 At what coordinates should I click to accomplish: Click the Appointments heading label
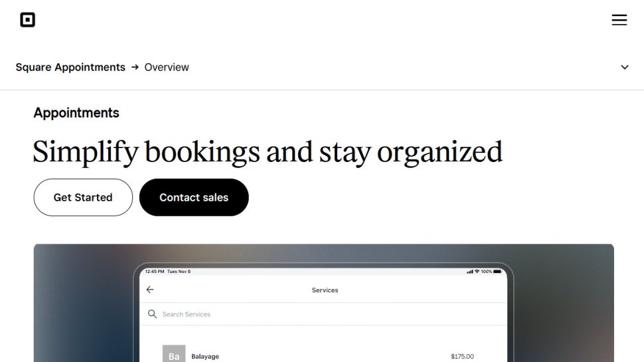(x=76, y=113)
